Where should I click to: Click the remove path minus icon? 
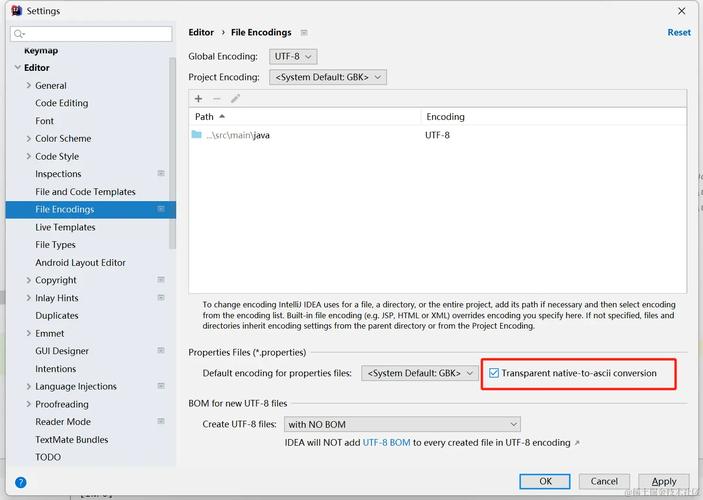click(x=217, y=98)
